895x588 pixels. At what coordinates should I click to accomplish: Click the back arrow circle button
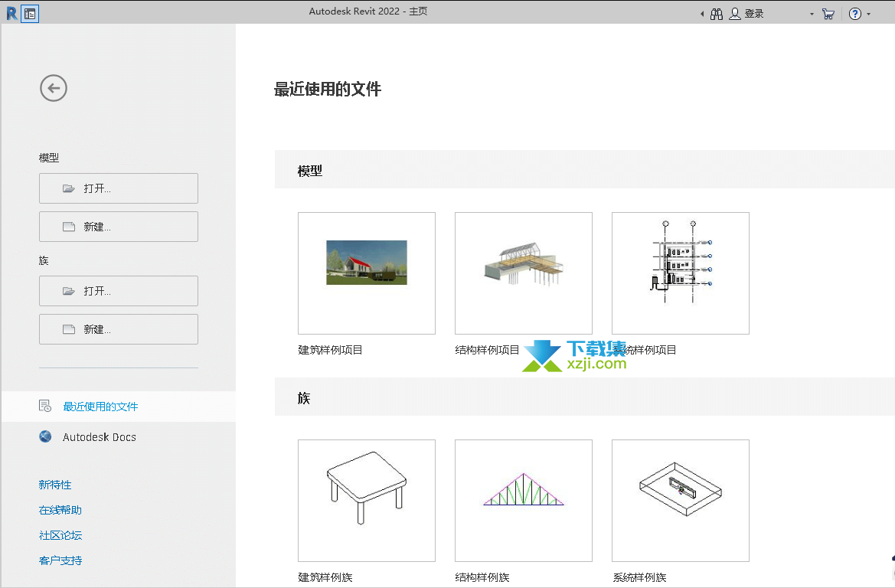pyautogui.click(x=54, y=89)
